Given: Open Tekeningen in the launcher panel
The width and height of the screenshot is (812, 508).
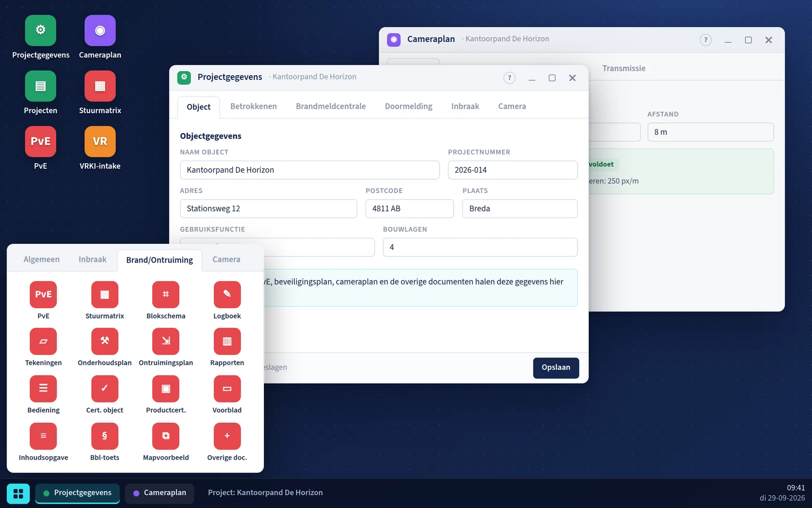Looking at the screenshot, I should point(44,347).
